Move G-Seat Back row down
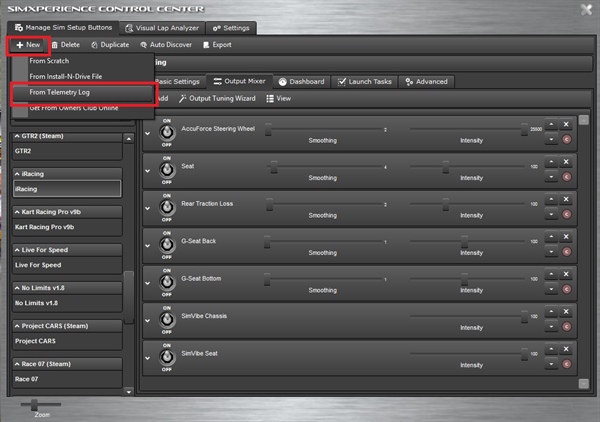This screenshot has height=422, width=600. pyautogui.click(x=551, y=252)
